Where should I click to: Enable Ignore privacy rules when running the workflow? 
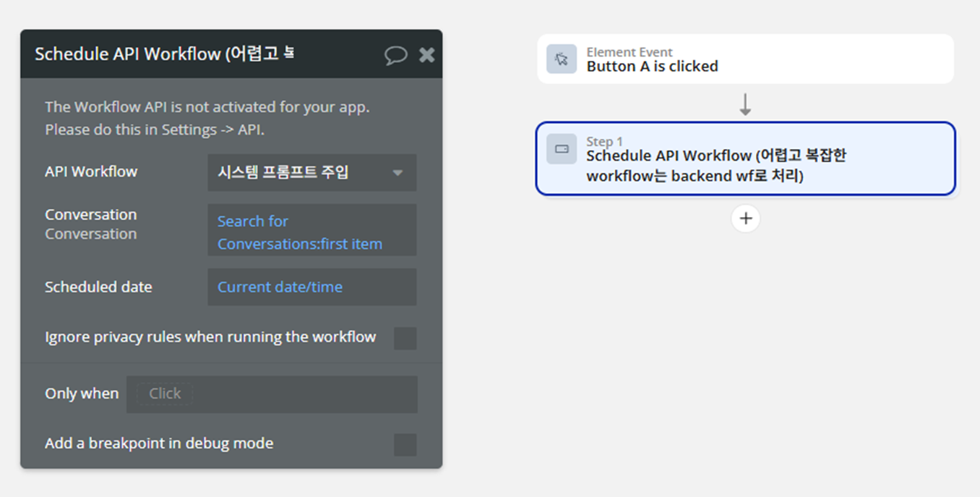[405, 338]
